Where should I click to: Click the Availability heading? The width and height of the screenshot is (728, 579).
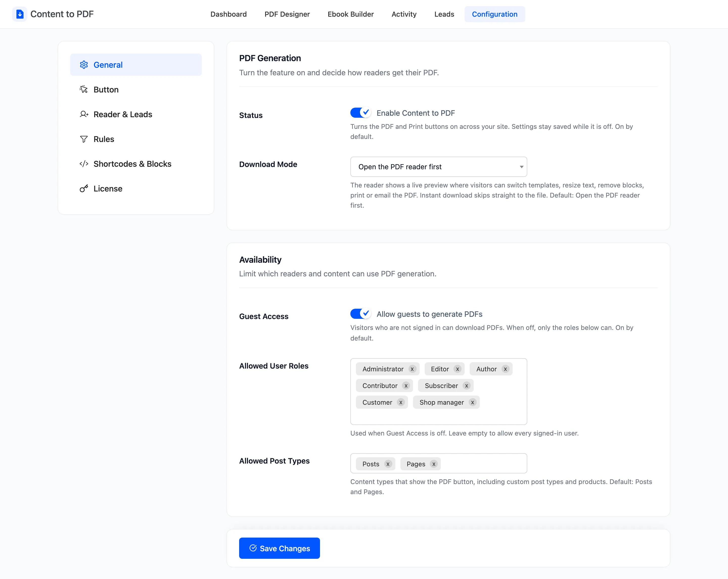(260, 260)
